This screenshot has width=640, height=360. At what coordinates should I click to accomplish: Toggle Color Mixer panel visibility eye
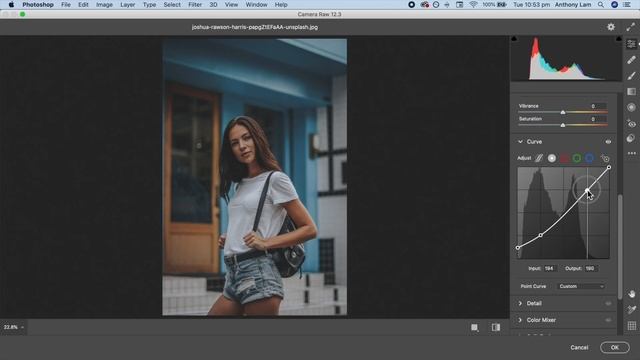(x=608, y=320)
